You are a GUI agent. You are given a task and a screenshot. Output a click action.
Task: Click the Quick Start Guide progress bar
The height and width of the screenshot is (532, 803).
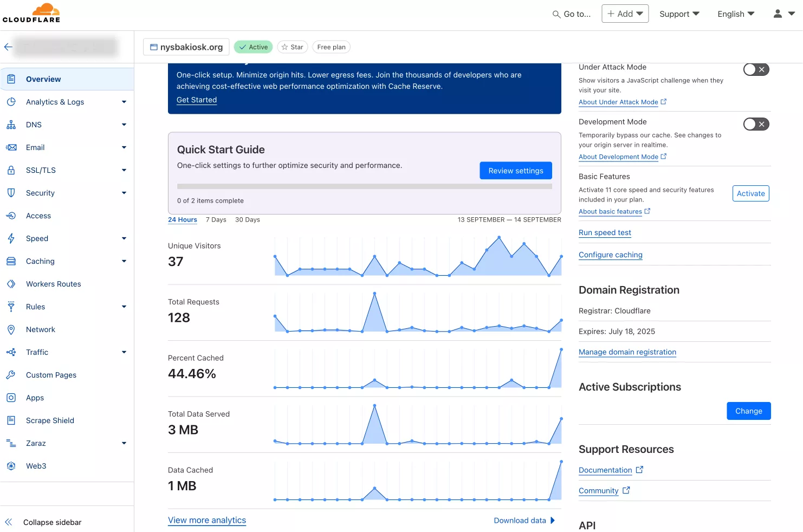(x=364, y=186)
